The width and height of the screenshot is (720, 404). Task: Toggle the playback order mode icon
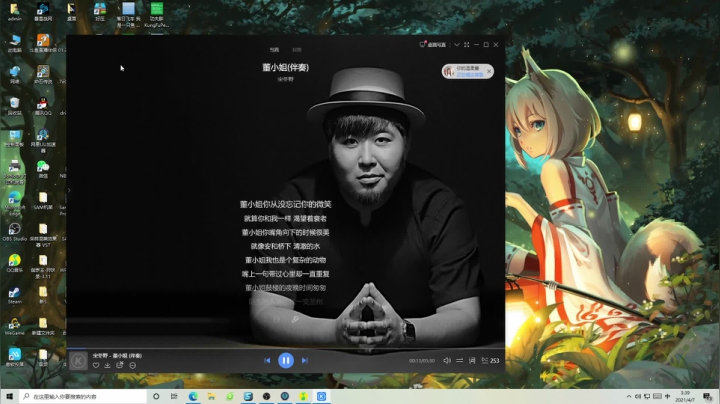(460, 360)
